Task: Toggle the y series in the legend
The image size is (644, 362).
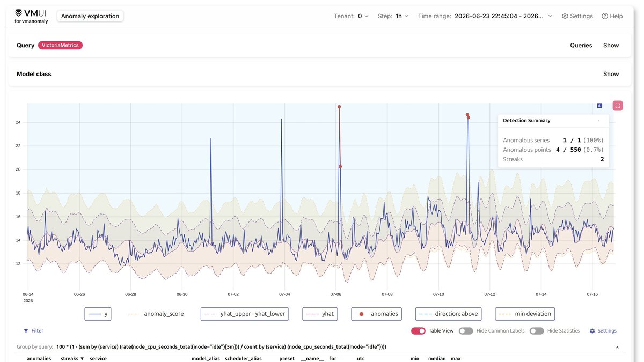Action: tap(98, 314)
